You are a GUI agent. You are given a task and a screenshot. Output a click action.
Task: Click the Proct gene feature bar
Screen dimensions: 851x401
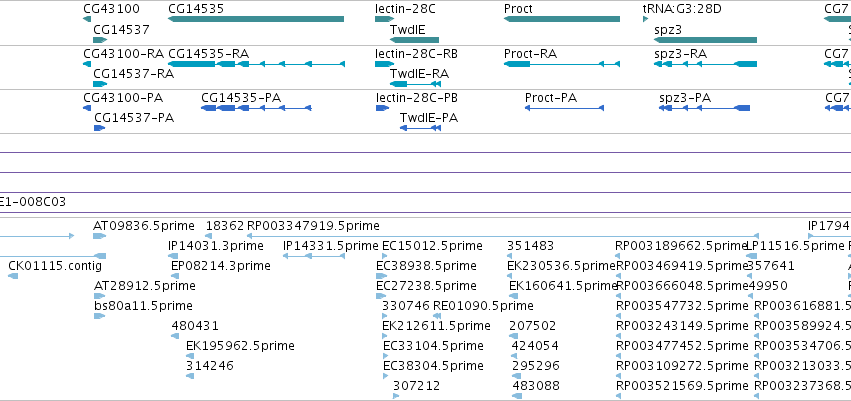[562, 19]
